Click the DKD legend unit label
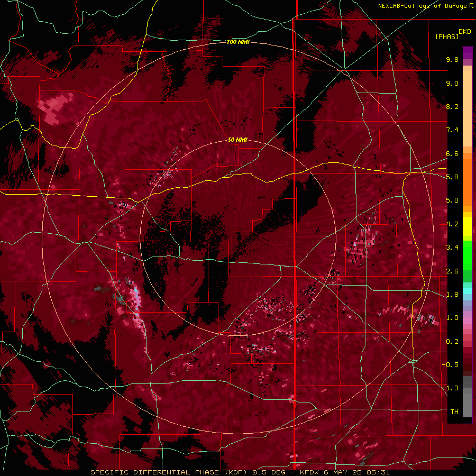Image resolution: width=476 pixels, height=476 pixels. 465,32
